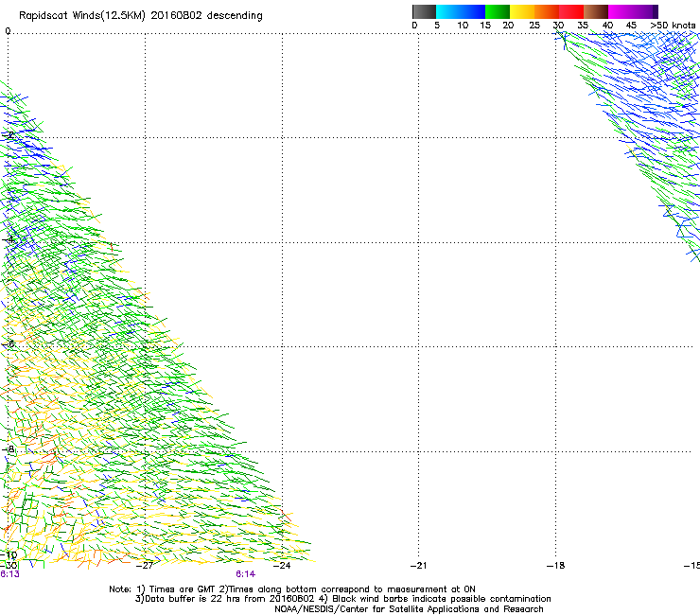The height and width of the screenshot is (615, 700).
Task: Click the yellow 20-25 knots legend band
Action: tap(522, 11)
